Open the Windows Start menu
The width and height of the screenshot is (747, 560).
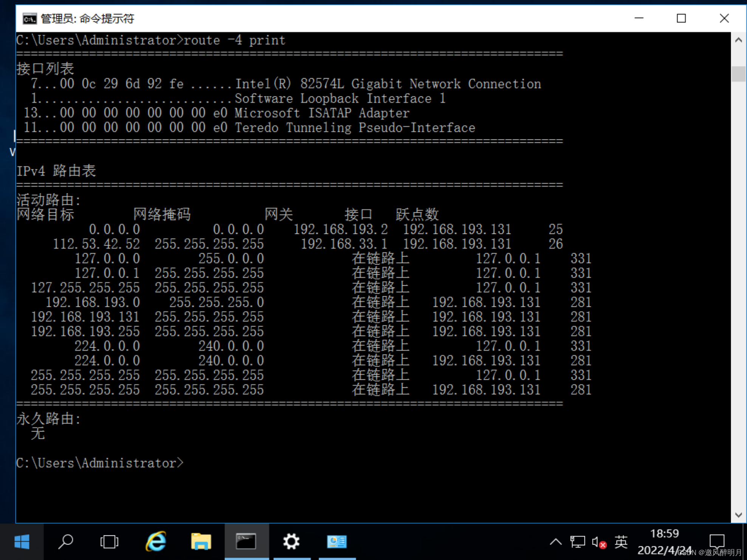coord(22,542)
